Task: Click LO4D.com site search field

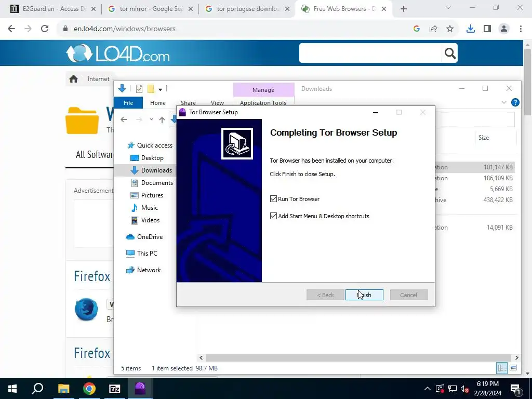Action: (370, 53)
